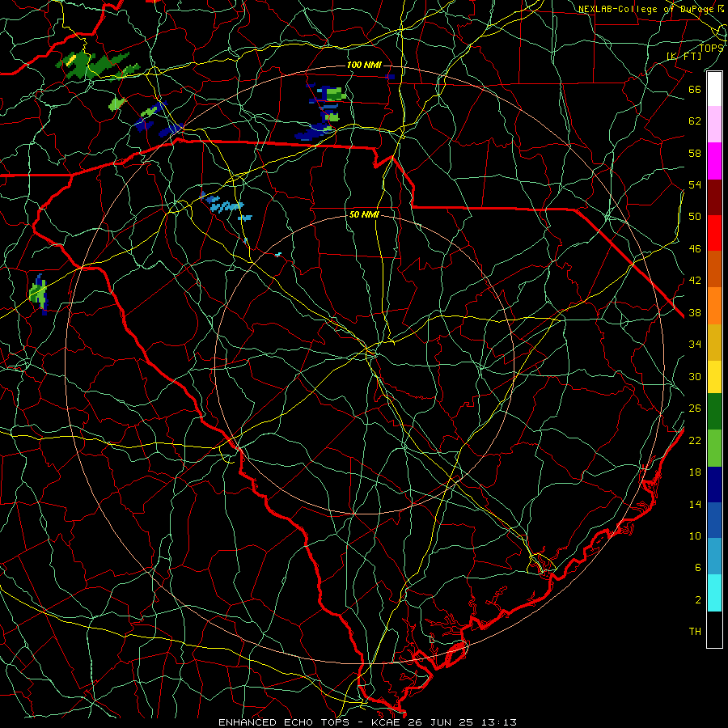
Task: Click the 'NEXLAB-College of DuPage' credit text
Action: pyautogui.click(x=645, y=9)
